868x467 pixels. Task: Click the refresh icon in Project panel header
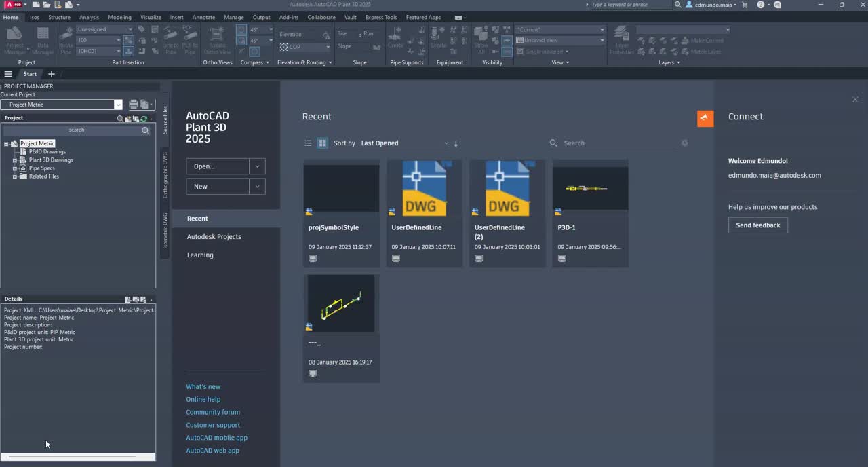(144, 118)
